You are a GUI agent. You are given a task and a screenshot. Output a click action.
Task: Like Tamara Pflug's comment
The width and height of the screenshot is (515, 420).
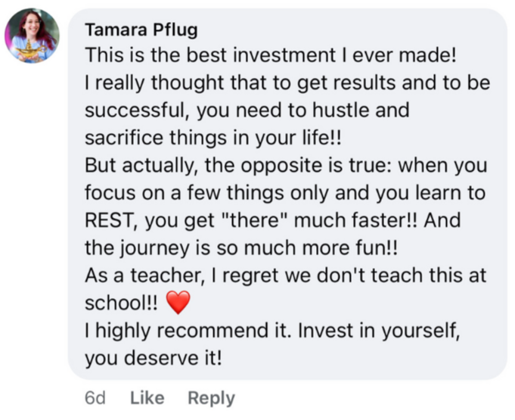tap(147, 397)
